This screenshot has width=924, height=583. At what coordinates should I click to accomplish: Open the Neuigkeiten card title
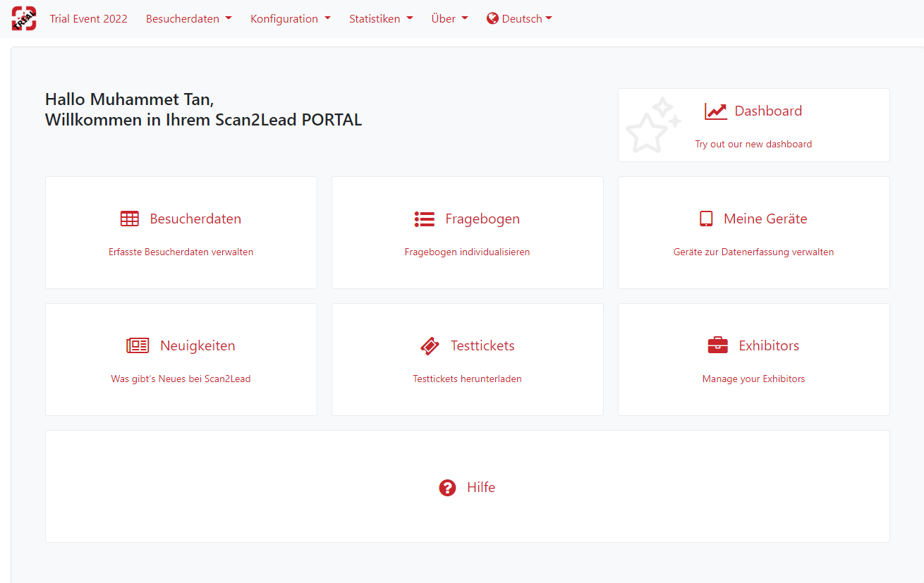point(197,346)
